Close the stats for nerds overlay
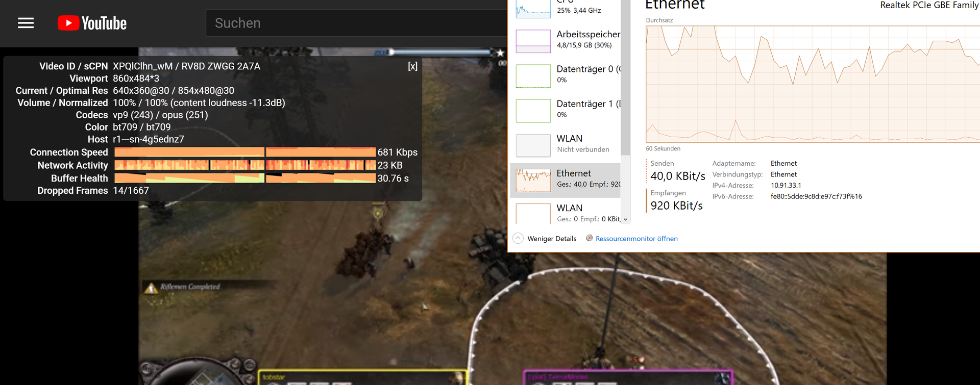This screenshot has width=980, height=385. 412,66
